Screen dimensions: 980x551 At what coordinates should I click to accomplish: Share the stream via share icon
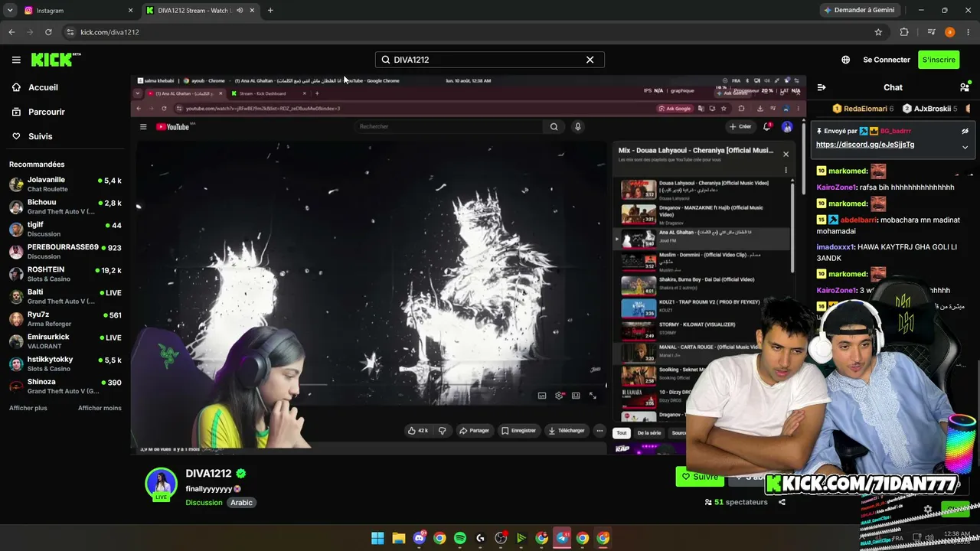tap(782, 502)
